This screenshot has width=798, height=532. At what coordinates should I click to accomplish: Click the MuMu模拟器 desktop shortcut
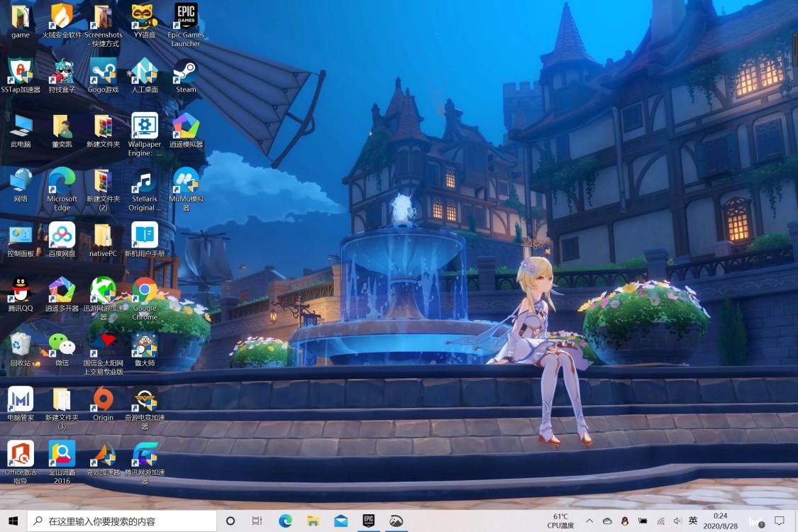[x=186, y=189]
